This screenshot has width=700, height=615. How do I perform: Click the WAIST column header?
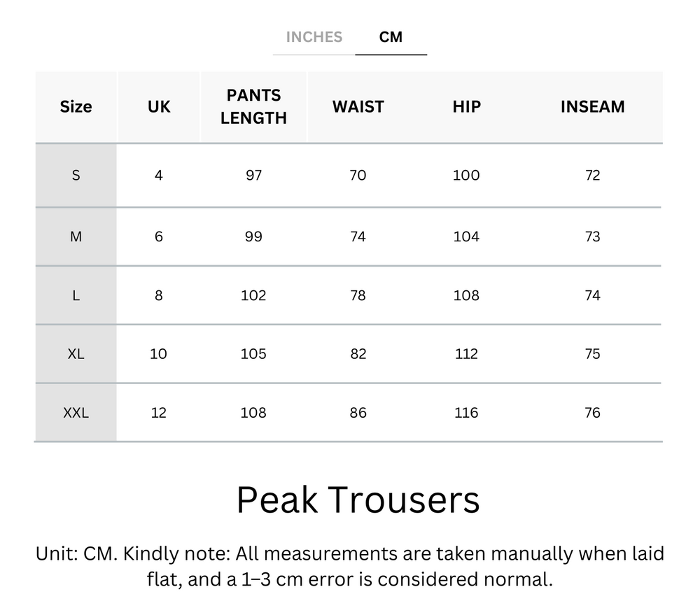(357, 106)
